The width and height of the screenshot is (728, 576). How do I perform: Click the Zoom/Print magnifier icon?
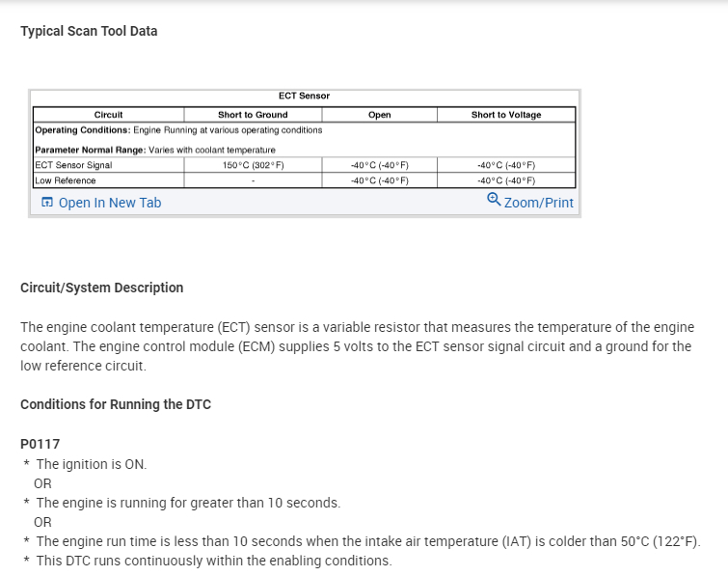(x=494, y=200)
